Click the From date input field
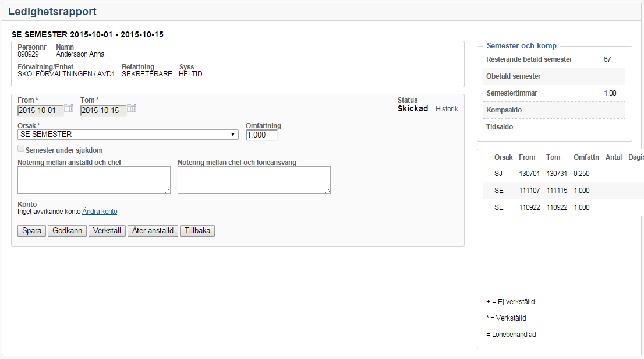Screen dimensions: 644x359 40,111
